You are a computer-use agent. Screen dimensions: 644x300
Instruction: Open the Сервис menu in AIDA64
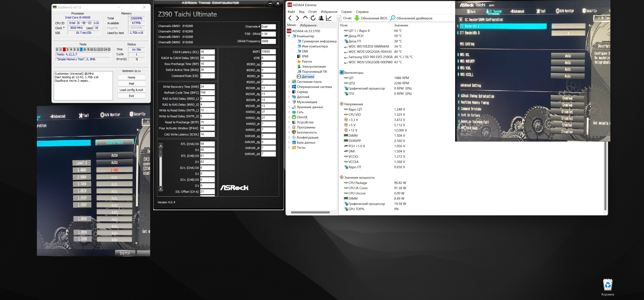coord(346,12)
